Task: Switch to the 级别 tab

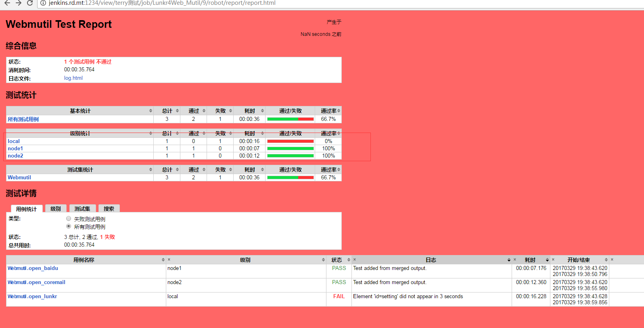Action: tap(56, 209)
